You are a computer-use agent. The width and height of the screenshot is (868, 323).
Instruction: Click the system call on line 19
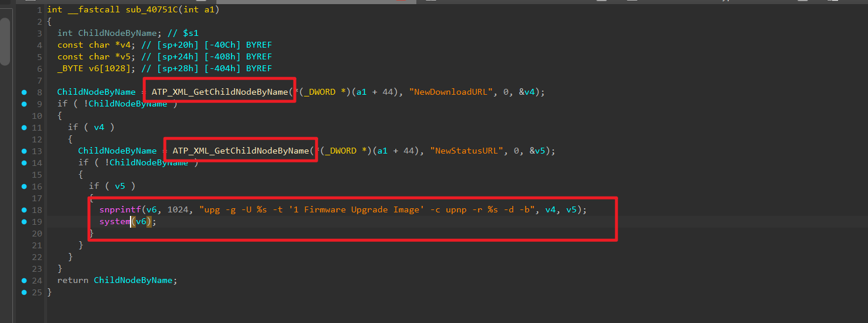tap(114, 222)
